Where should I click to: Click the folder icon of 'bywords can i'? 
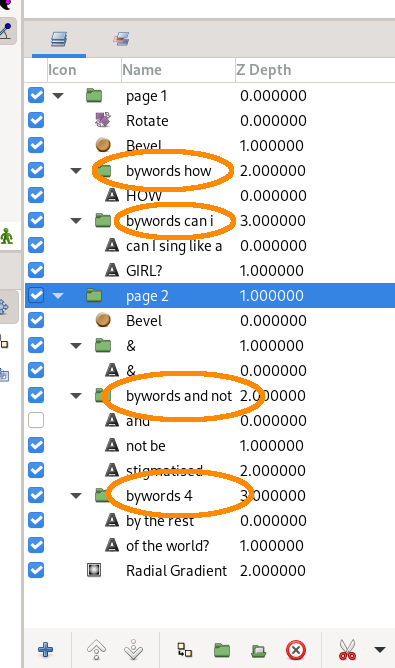pyautogui.click(x=103, y=220)
